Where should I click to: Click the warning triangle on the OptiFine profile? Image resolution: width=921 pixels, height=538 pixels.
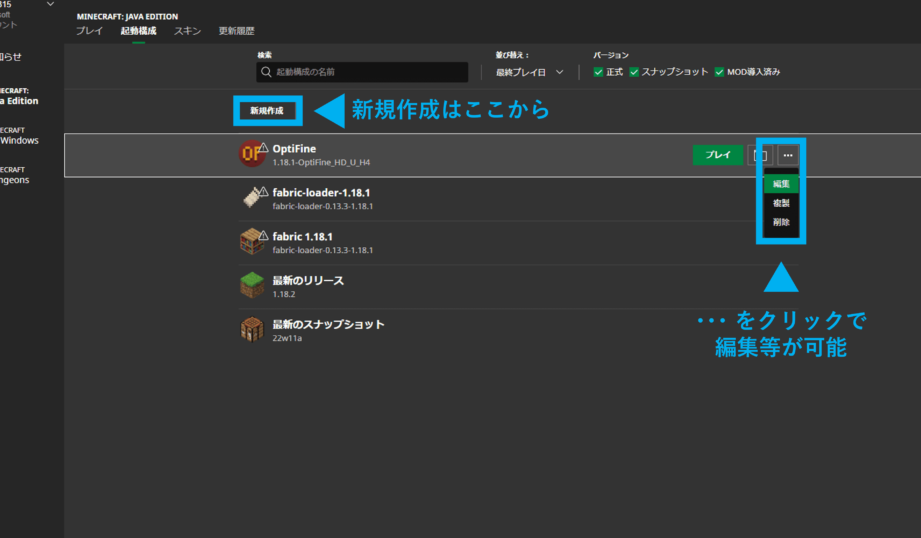tap(264, 147)
